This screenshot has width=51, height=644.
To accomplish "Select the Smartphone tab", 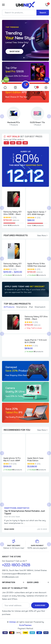I will point(22,307).
